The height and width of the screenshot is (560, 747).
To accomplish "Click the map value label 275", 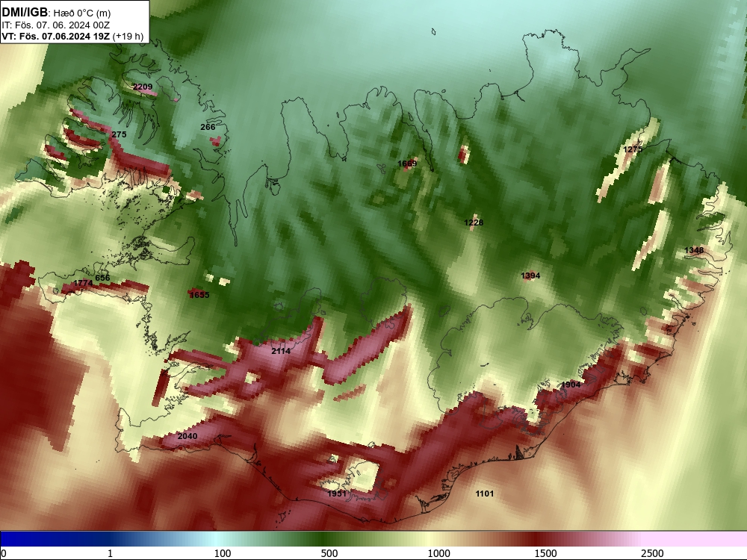I will click(x=119, y=134).
